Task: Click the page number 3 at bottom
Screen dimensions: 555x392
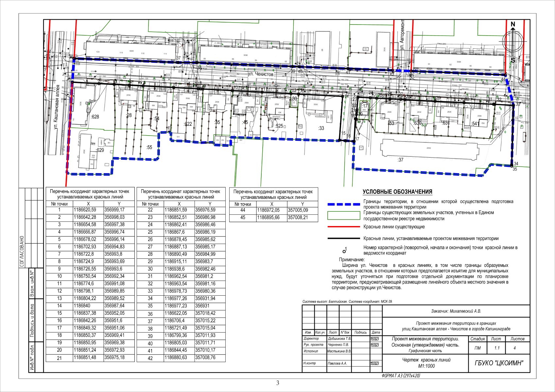Action: click(x=278, y=383)
